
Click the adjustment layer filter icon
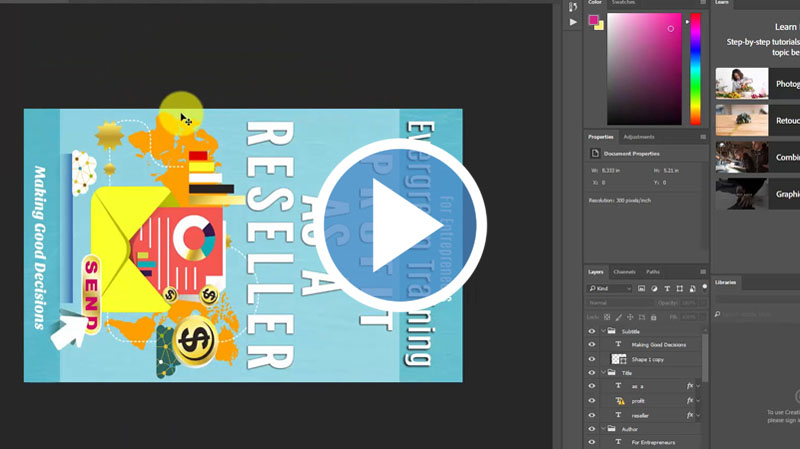click(x=654, y=288)
